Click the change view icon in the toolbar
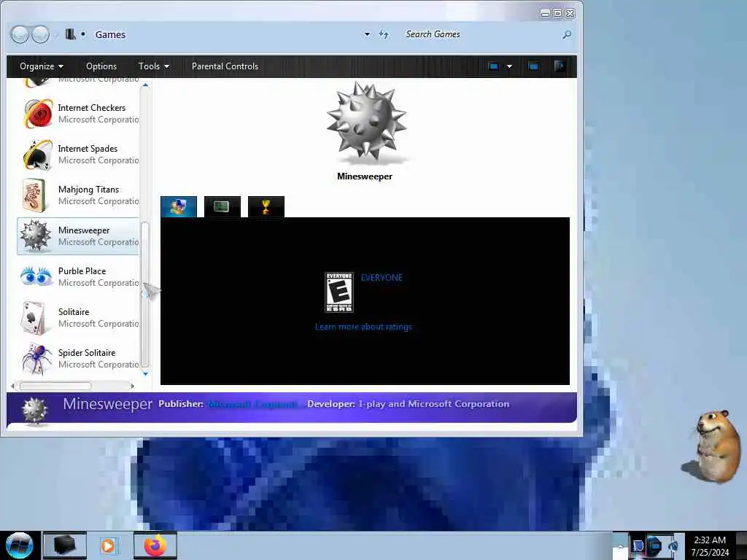747x560 pixels. click(x=494, y=66)
